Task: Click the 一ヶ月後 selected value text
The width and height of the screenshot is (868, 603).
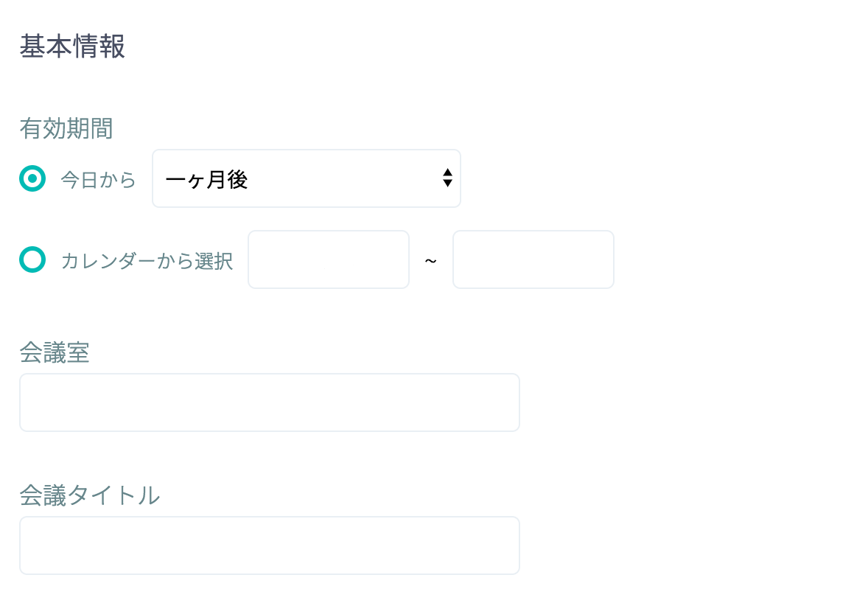Action: tap(207, 179)
